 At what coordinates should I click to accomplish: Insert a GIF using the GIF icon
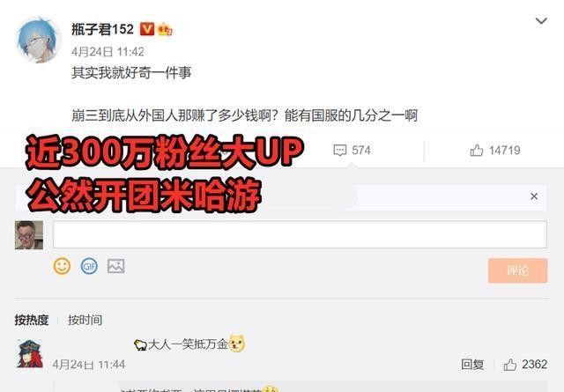[89, 266]
